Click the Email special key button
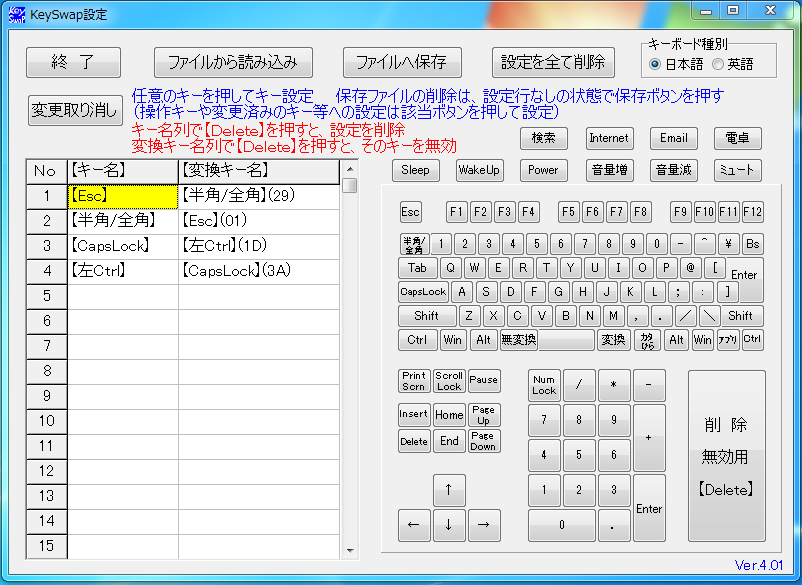The image size is (802, 585). [x=674, y=138]
